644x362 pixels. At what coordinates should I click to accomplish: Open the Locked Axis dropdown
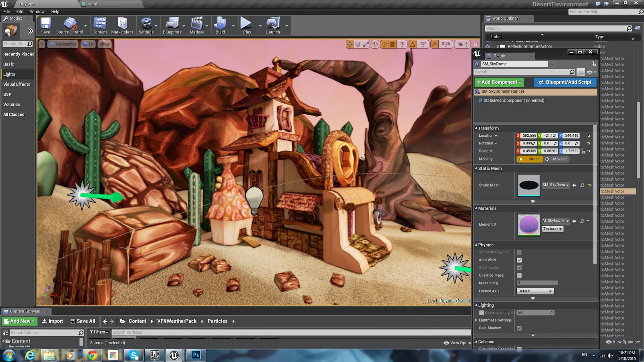coord(535,291)
